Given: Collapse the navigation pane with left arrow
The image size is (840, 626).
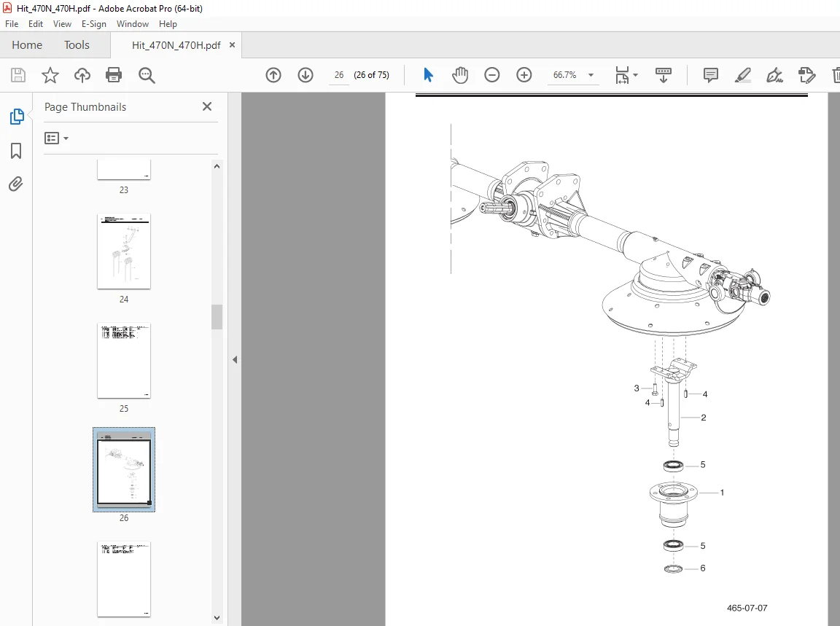Looking at the screenshot, I should point(235,360).
